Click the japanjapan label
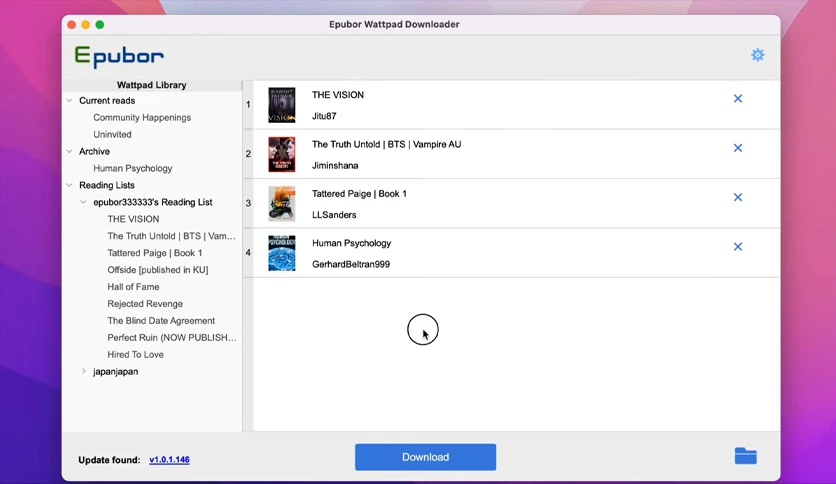Viewport: 836px width, 484px height. point(116,372)
